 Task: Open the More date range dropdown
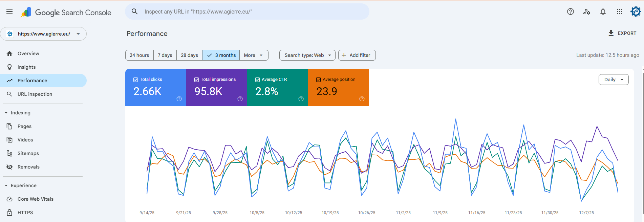[254, 55]
